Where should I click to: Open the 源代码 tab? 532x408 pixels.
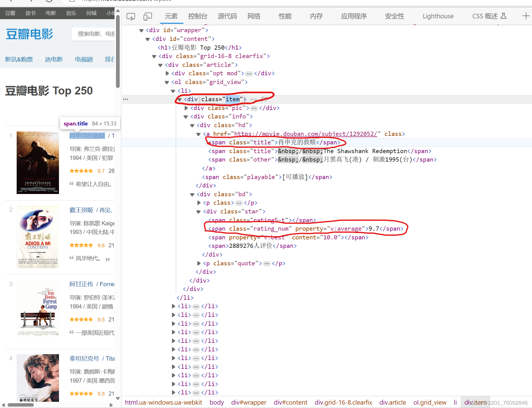(227, 16)
